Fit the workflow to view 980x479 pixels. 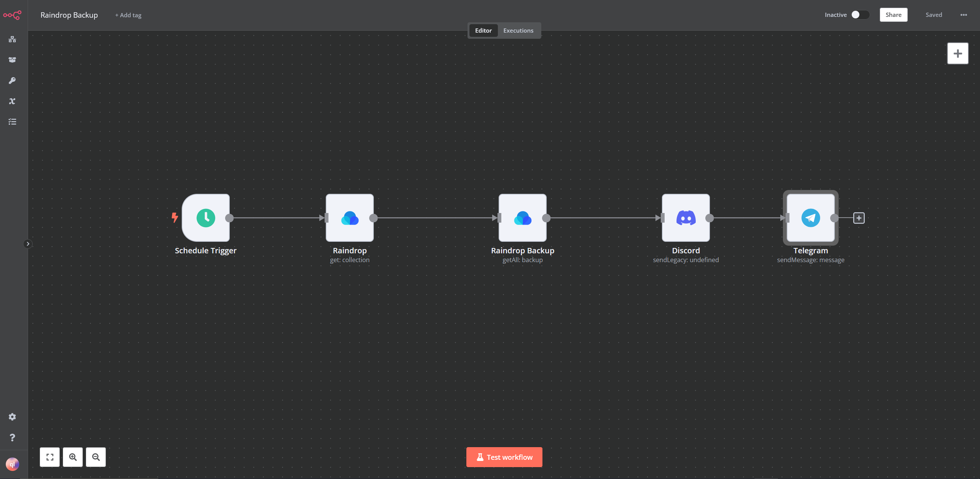coord(50,457)
